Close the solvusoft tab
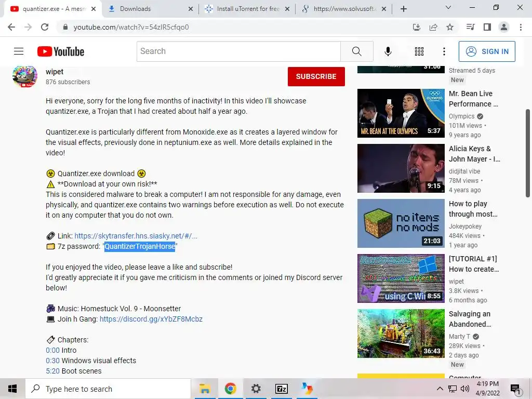Screen dimensions: 532x399 (384, 9)
